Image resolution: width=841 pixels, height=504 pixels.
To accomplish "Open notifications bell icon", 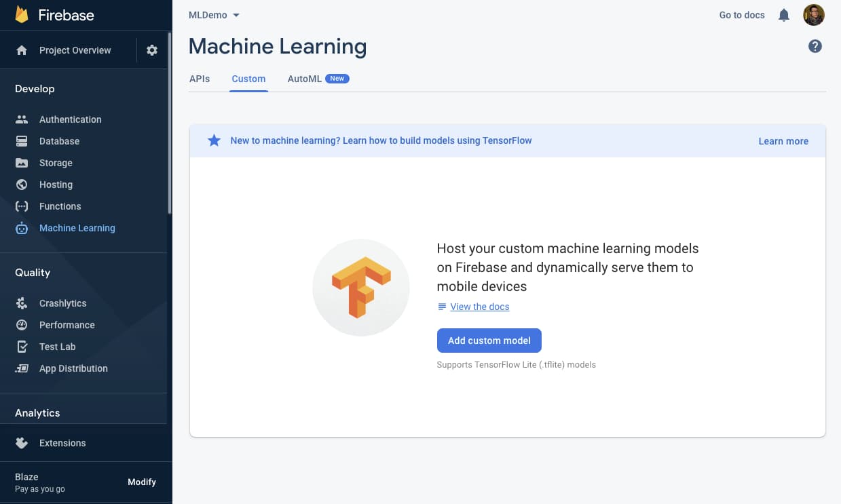I will (x=784, y=15).
